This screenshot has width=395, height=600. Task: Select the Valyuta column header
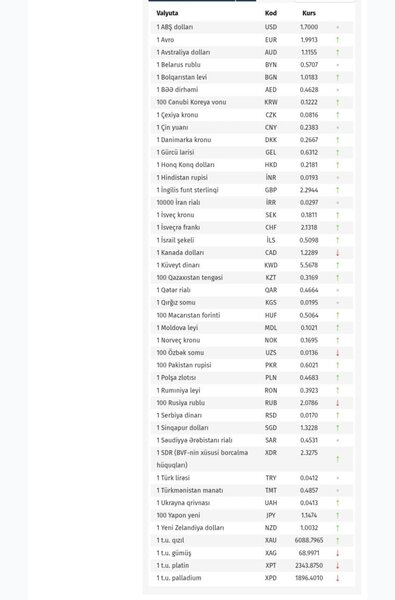(x=167, y=13)
